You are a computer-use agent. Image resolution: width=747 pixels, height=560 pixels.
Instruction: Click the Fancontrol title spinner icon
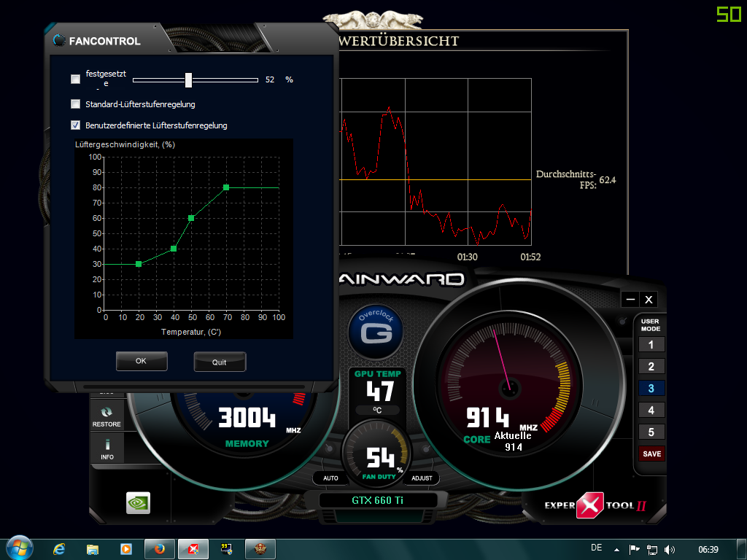59,41
